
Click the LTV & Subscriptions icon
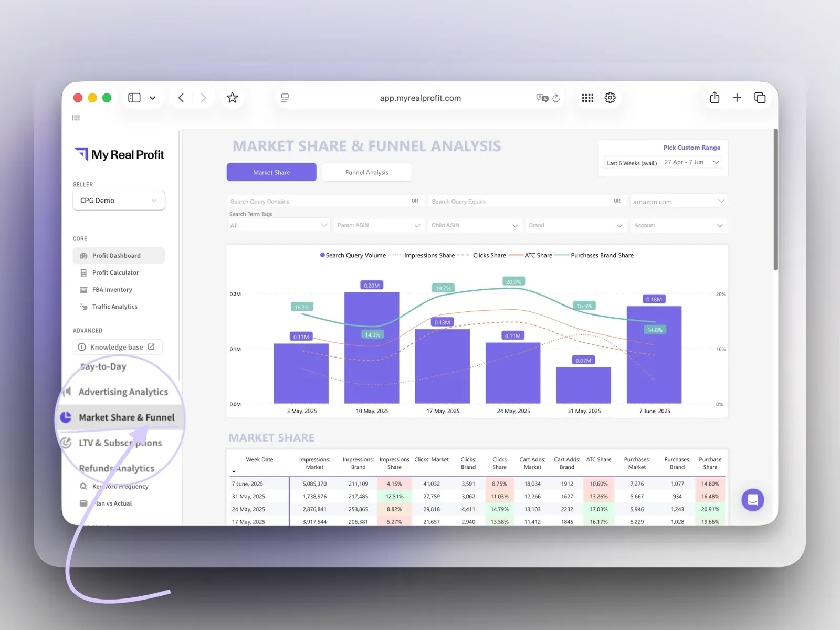tap(66, 443)
